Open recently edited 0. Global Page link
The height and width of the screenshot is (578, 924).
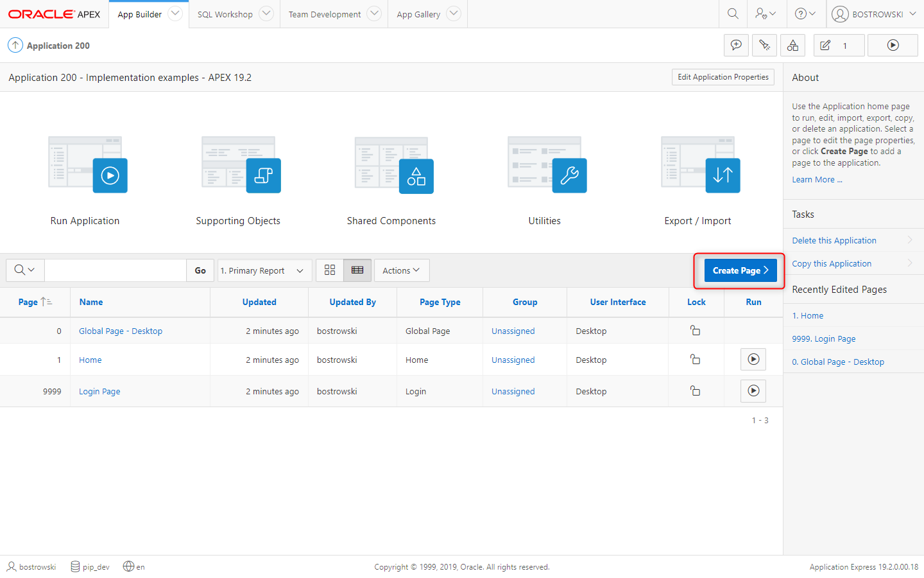[837, 362]
